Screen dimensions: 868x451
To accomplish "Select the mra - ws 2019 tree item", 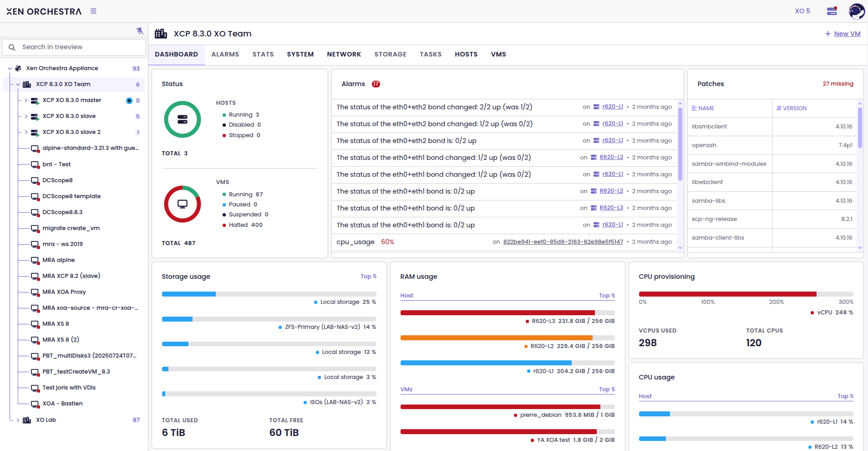I will [x=63, y=244].
